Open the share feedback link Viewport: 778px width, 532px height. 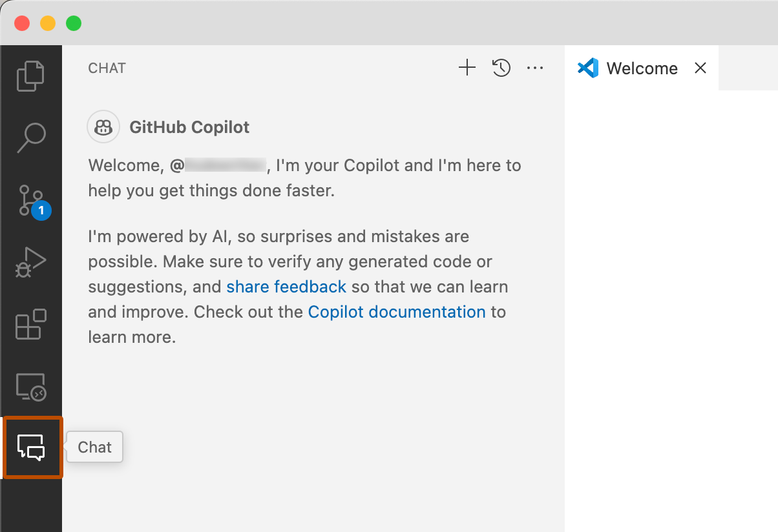286,286
